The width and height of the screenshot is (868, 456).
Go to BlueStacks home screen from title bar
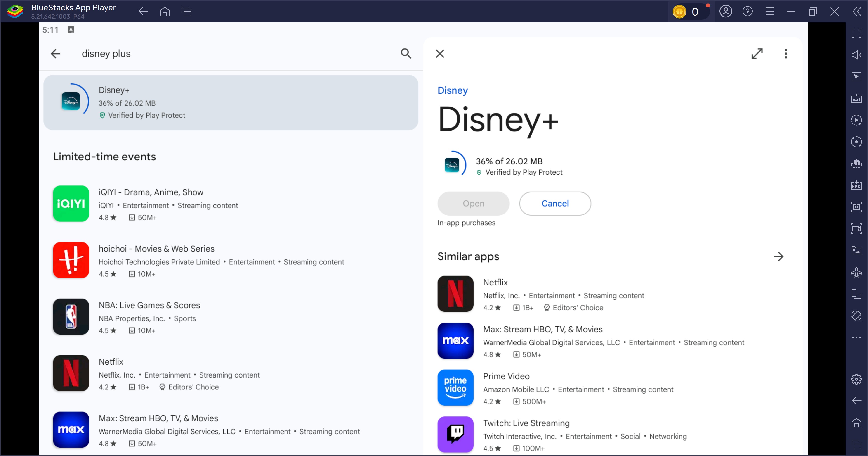point(165,12)
